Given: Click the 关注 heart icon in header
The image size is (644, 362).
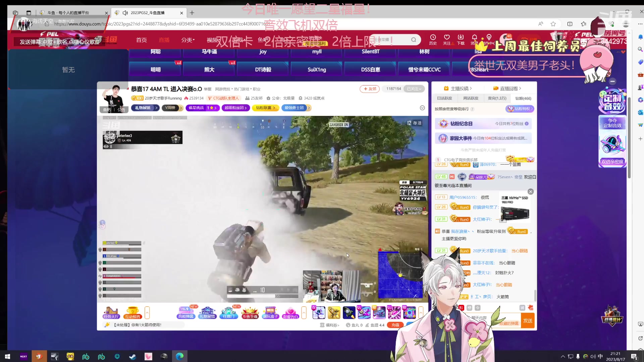Looking at the screenshot, I should point(447,40).
